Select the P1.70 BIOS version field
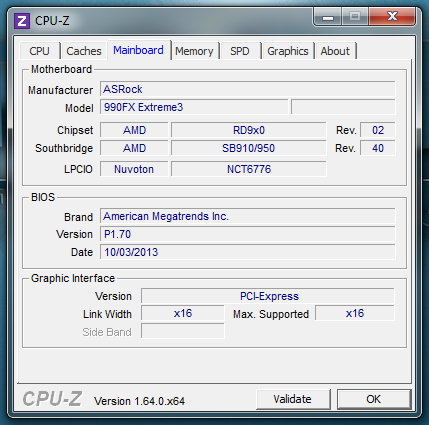429x425 pixels. [248, 234]
